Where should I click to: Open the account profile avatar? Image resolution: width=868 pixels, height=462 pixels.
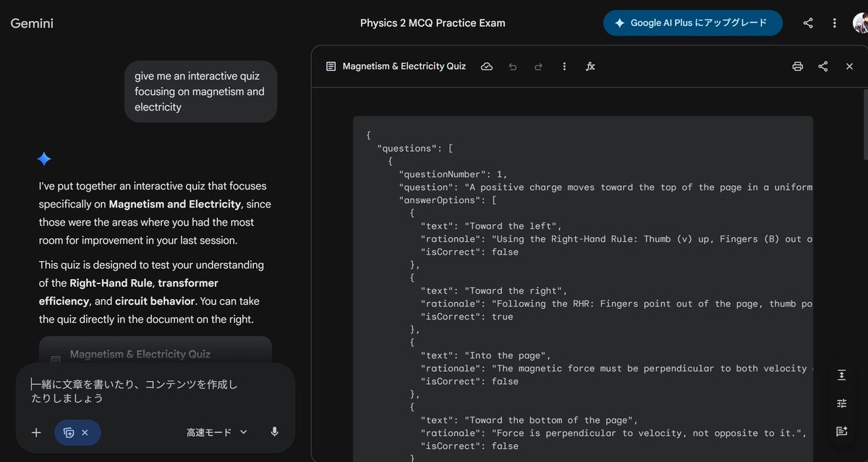tap(860, 23)
